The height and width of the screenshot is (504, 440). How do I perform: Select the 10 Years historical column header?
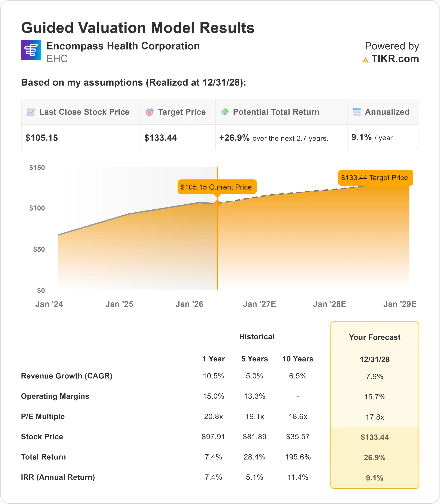click(x=298, y=359)
